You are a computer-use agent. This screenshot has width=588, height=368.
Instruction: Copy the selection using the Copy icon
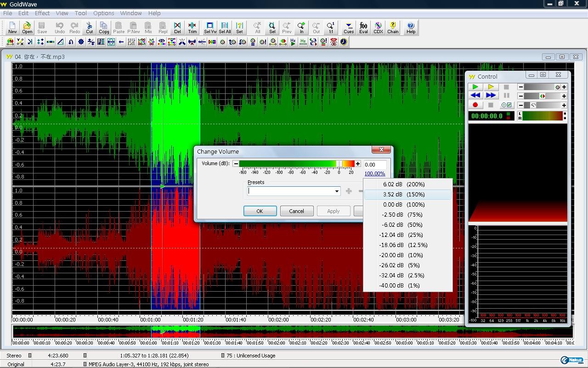pyautogui.click(x=104, y=28)
